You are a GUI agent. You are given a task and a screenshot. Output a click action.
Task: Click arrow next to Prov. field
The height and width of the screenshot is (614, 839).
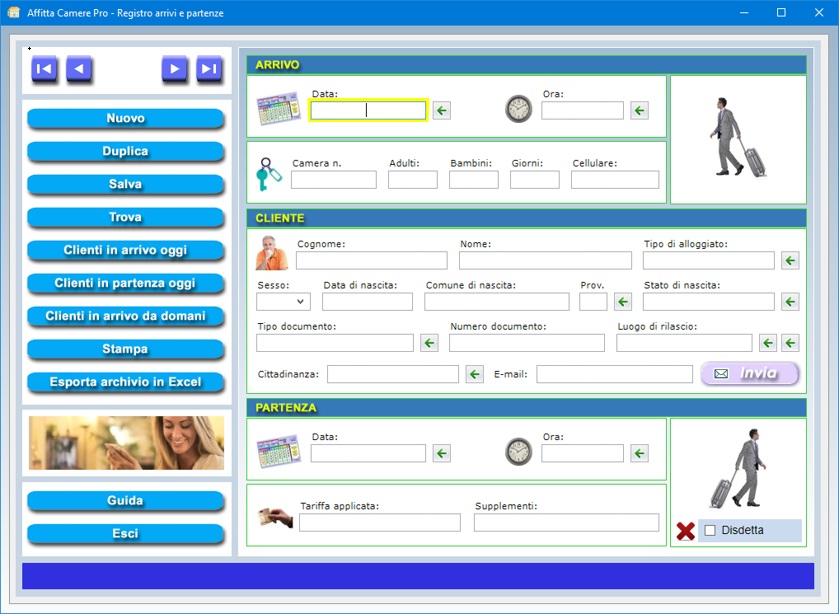623,302
